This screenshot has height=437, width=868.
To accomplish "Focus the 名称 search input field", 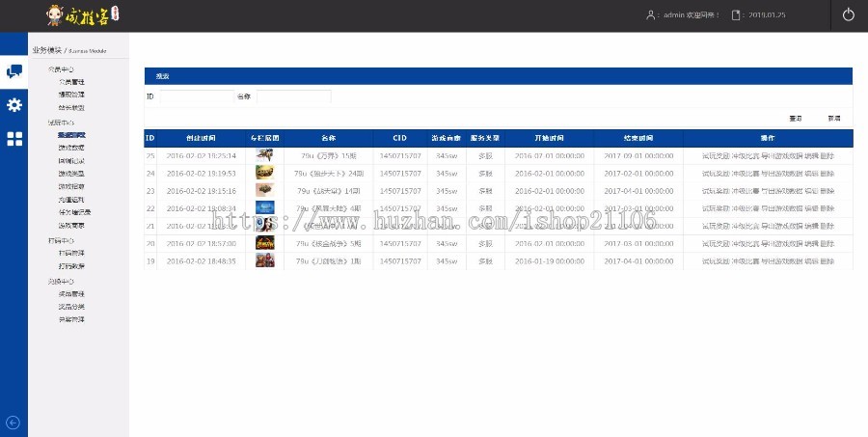I will click(x=294, y=96).
